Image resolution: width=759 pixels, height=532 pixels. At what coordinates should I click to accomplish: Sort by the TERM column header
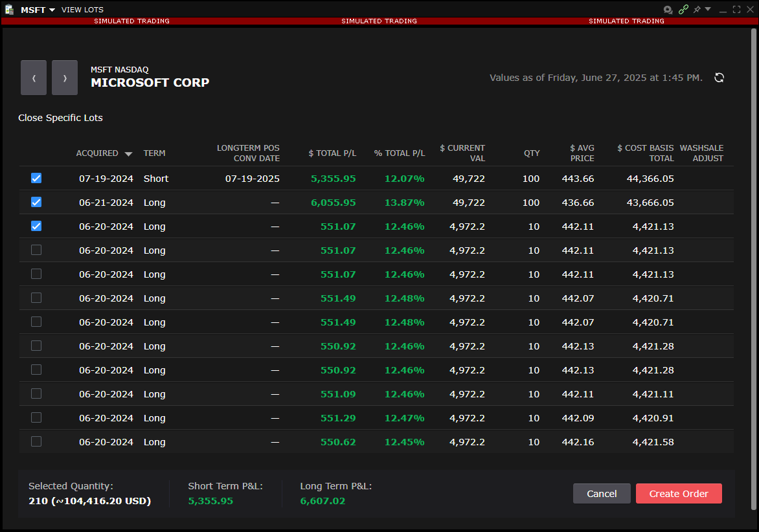(154, 153)
